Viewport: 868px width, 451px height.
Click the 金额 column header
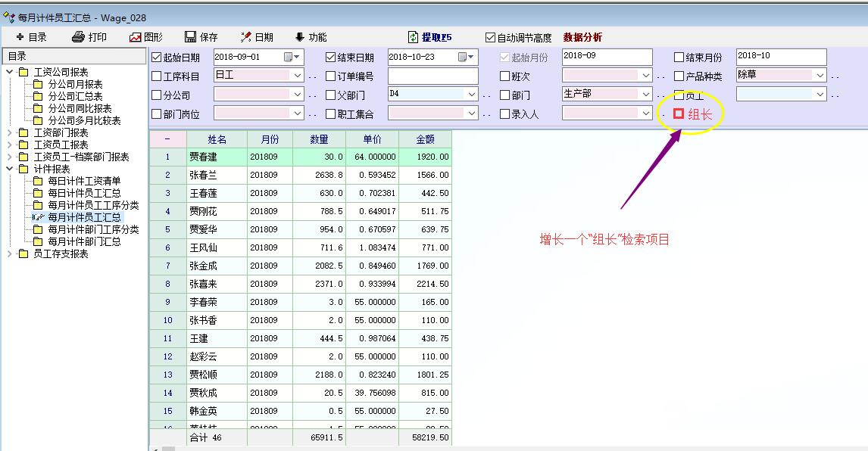click(x=425, y=139)
